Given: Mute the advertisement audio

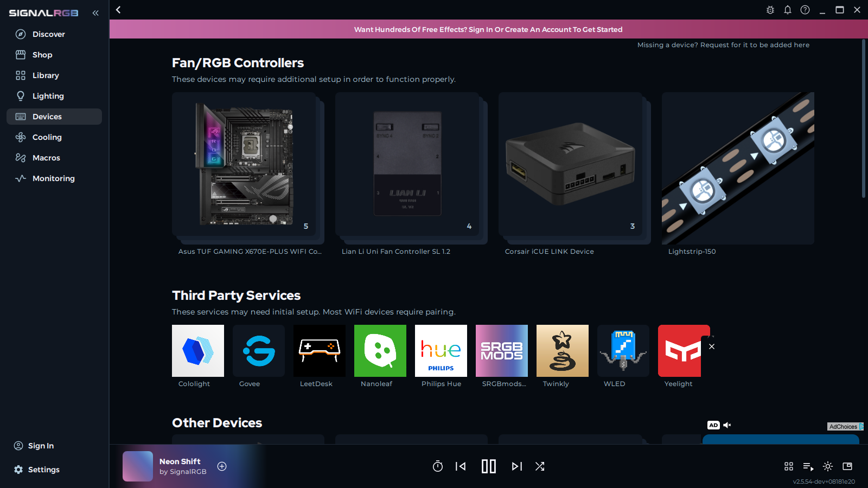Looking at the screenshot, I should click(x=727, y=425).
